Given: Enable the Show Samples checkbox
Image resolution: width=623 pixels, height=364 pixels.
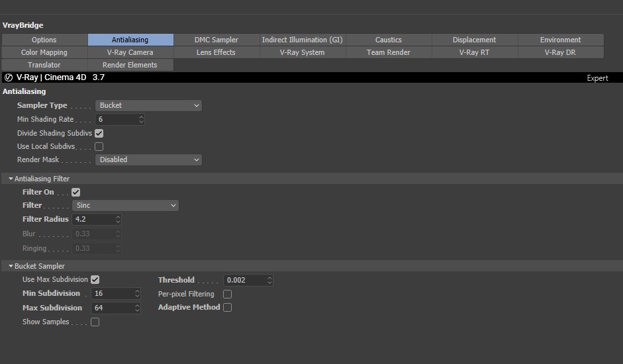Looking at the screenshot, I should [x=95, y=322].
